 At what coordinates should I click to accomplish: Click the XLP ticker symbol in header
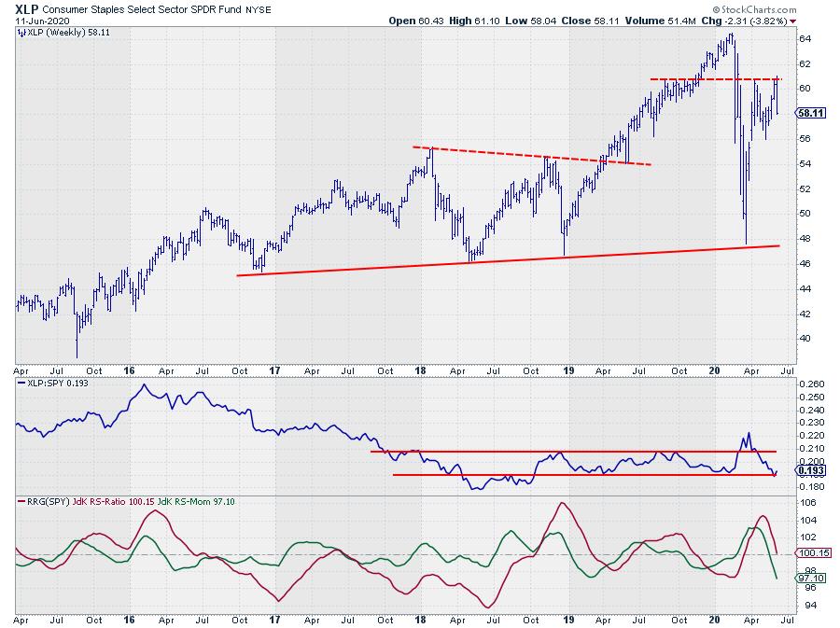click(26, 7)
